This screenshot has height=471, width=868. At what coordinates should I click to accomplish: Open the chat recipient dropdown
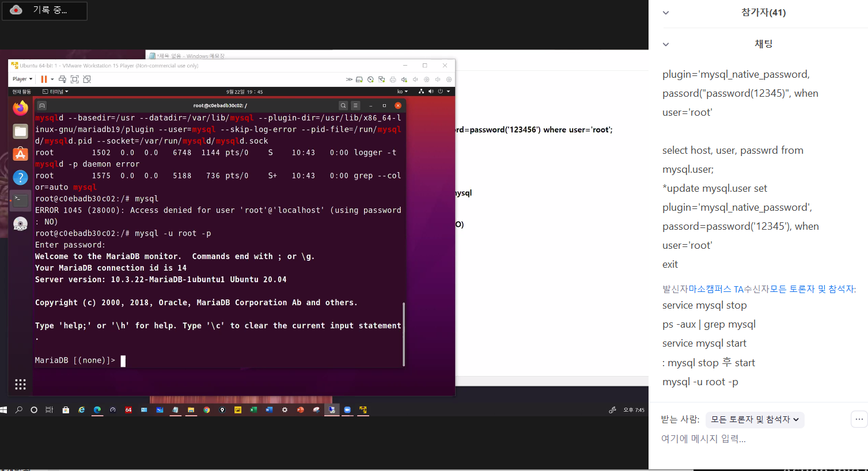pos(755,420)
